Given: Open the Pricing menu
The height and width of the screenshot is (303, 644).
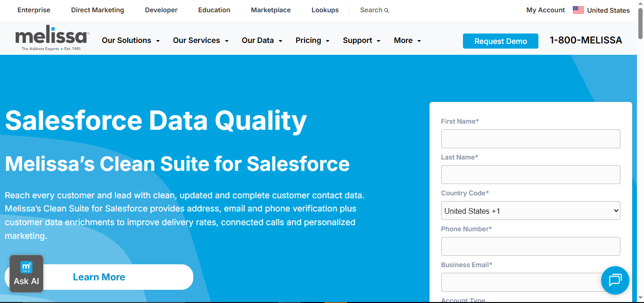Looking at the screenshot, I should tap(312, 41).
